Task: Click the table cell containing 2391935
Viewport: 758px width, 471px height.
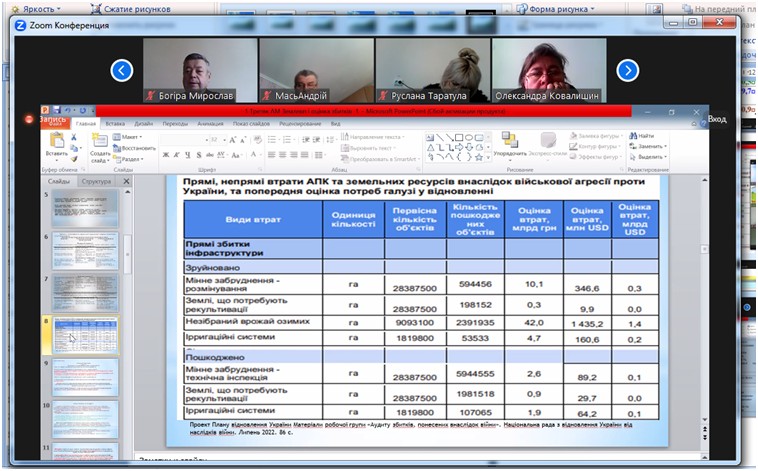Action: pyautogui.click(x=475, y=323)
